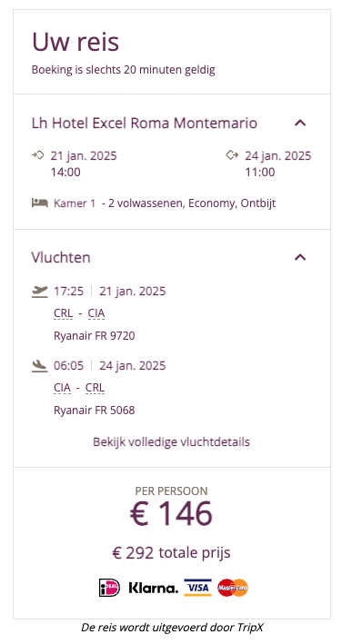Click the landing airplane icon

pyautogui.click(x=40, y=365)
